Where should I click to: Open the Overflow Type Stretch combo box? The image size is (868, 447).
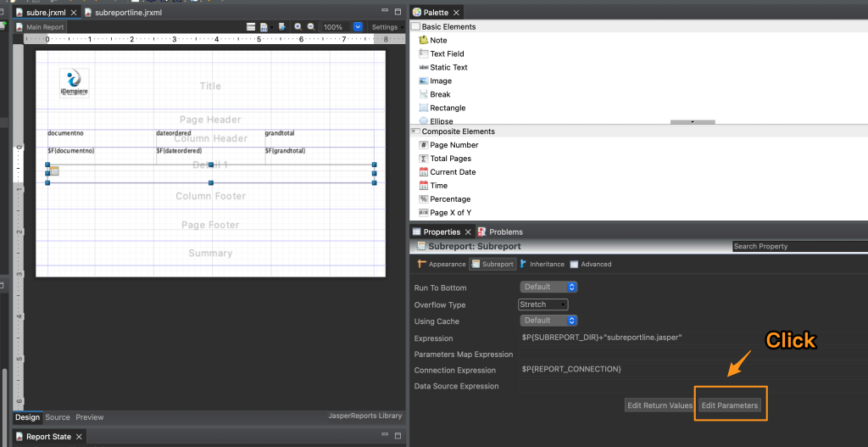(543, 305)
